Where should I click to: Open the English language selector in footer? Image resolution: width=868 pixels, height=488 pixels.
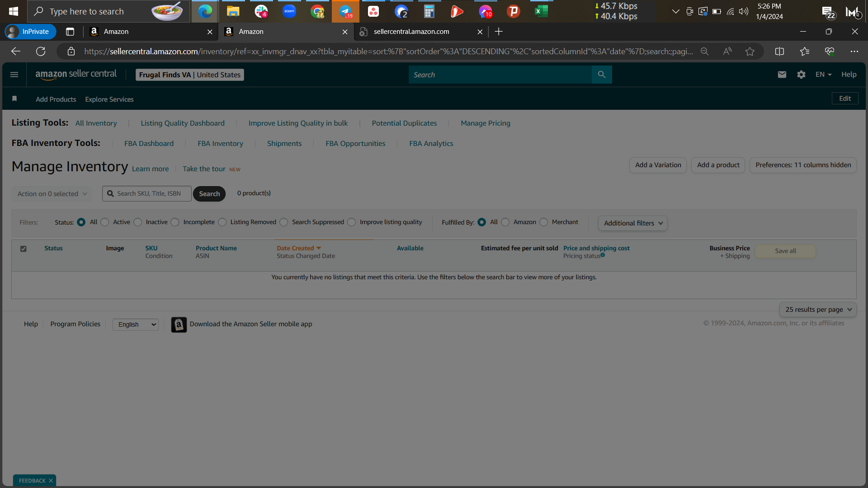pos(136,324)
